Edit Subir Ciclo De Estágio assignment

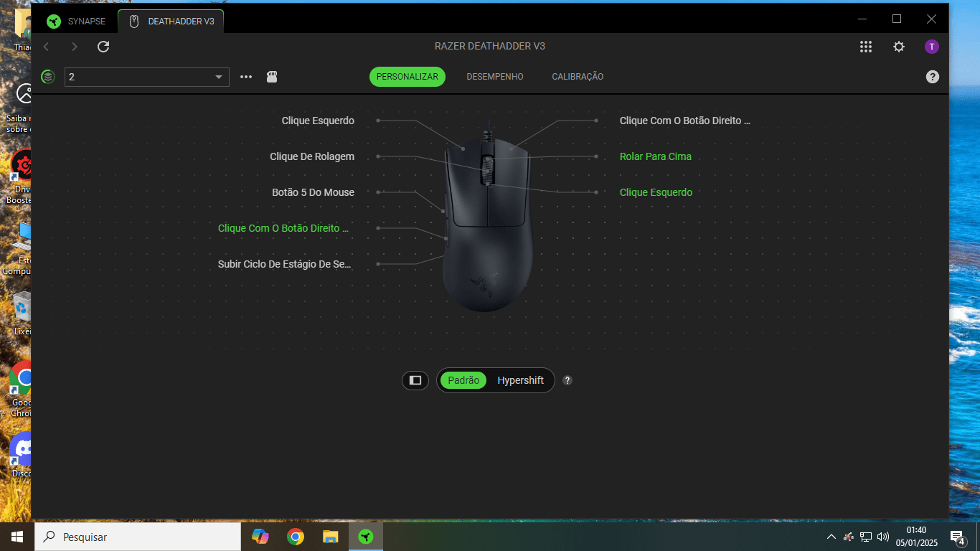coord(285,264)
